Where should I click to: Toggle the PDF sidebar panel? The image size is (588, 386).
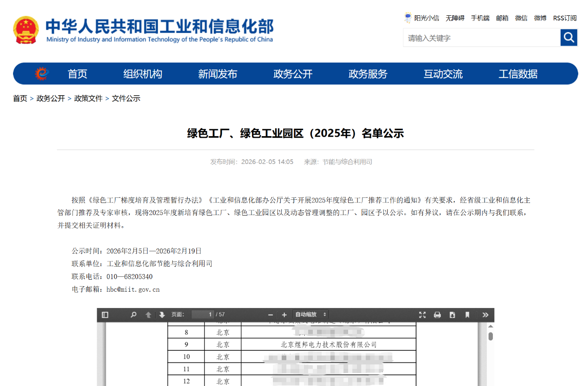[106, 314]
